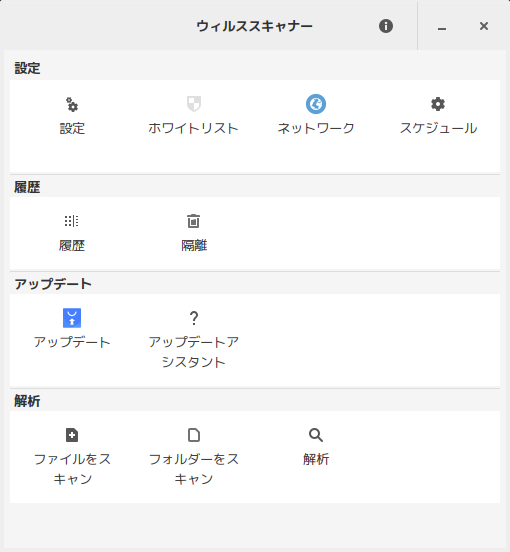The height and width of the screenshot is (552, 510).
Task: Click the ファイルをスキャン file-plus icon
Action: click(72, 435)
